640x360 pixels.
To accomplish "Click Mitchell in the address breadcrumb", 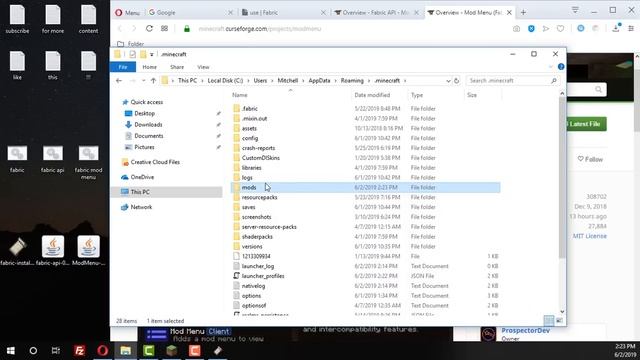I will (x=288, y=81).
